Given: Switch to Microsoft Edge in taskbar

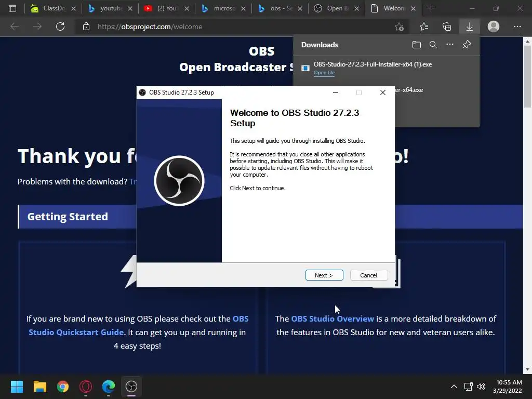Looking at the screenshot, I should click(109, 387).
